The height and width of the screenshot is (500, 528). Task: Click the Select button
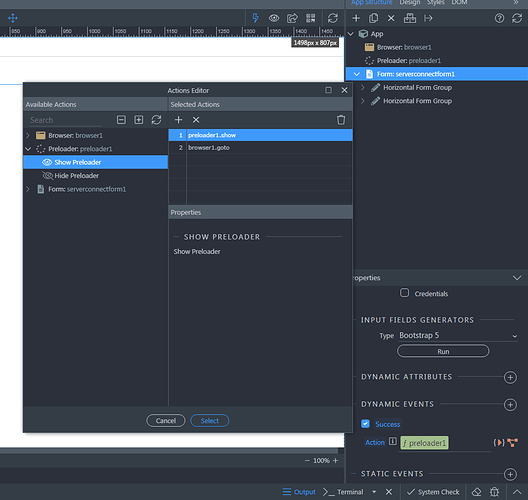(x=209, y=421)
